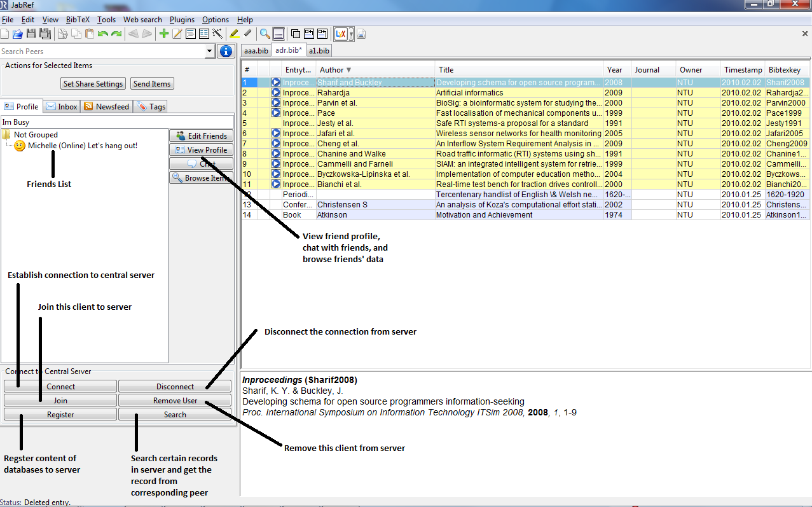This screenshot has width=812, height=507.
Task: Undo the last action with green arrow
Action: pos(102,34)
